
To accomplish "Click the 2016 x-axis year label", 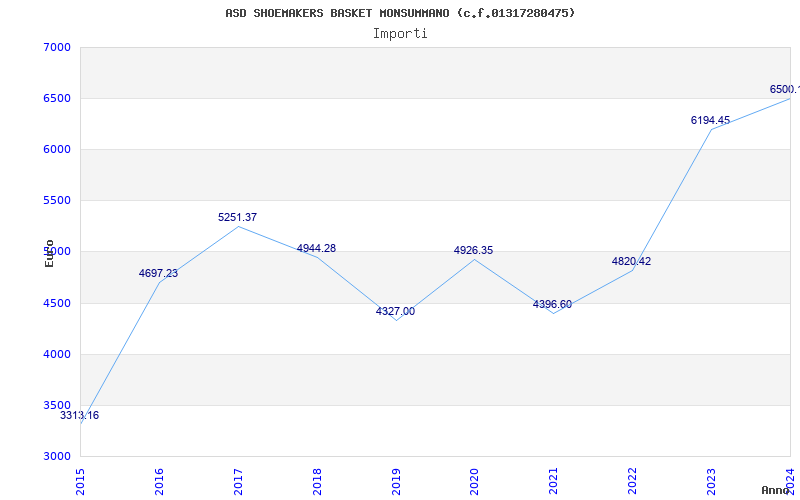I will (159, 482).
